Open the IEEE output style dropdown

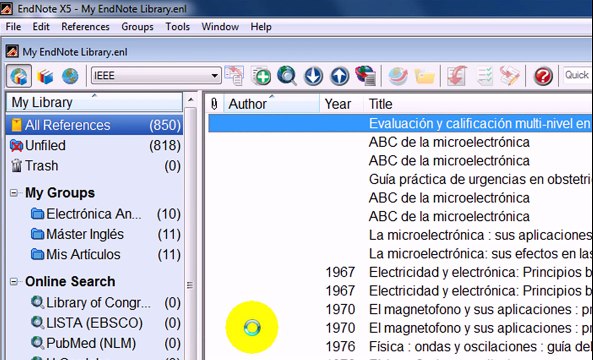pyautogui.click(x=156, y=76)
